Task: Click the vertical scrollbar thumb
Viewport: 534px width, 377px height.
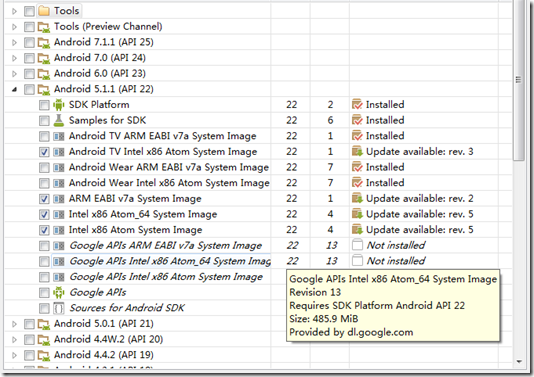Action: click(519, 79)
